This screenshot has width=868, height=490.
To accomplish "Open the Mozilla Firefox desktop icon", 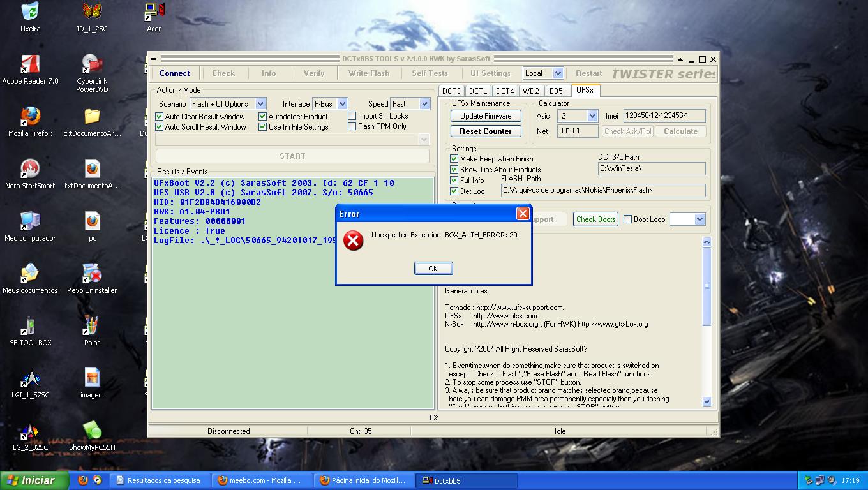I will [x=30, y=117].
